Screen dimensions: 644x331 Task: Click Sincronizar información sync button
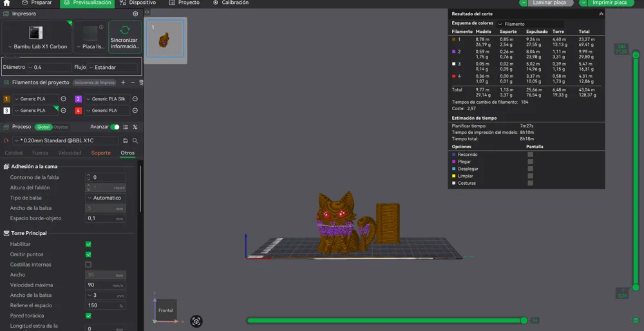125,37
